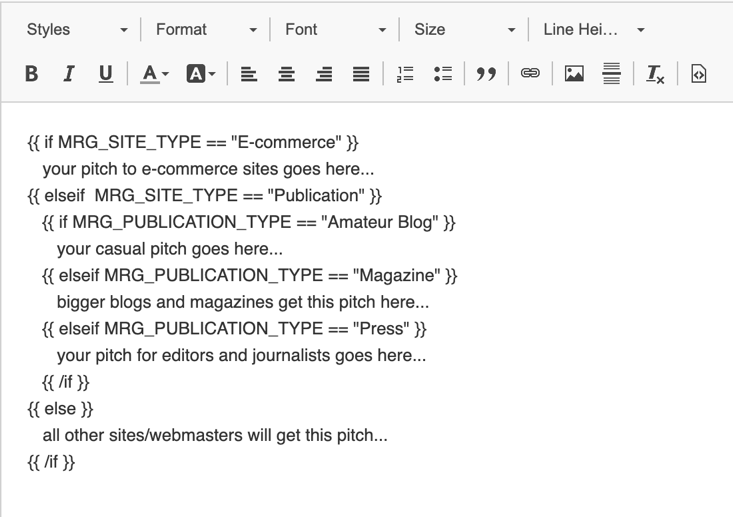The image size is (733, 517).
Task: Open the Line Height dropdown
Action: coord(594,29)
